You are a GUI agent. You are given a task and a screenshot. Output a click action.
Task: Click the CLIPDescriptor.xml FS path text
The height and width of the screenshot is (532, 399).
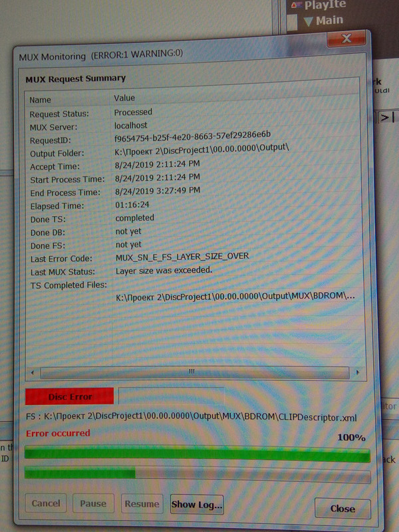tap(192, 417)
